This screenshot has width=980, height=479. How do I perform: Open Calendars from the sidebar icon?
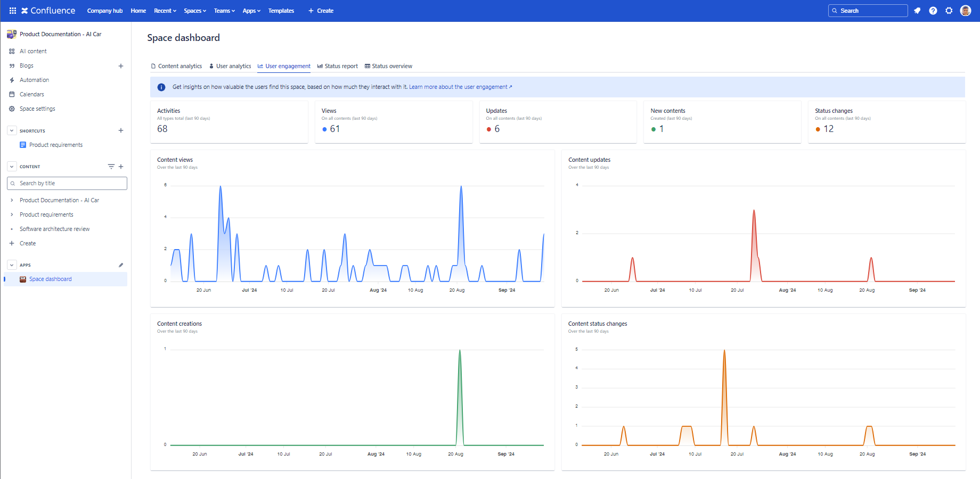click(12, 94)
